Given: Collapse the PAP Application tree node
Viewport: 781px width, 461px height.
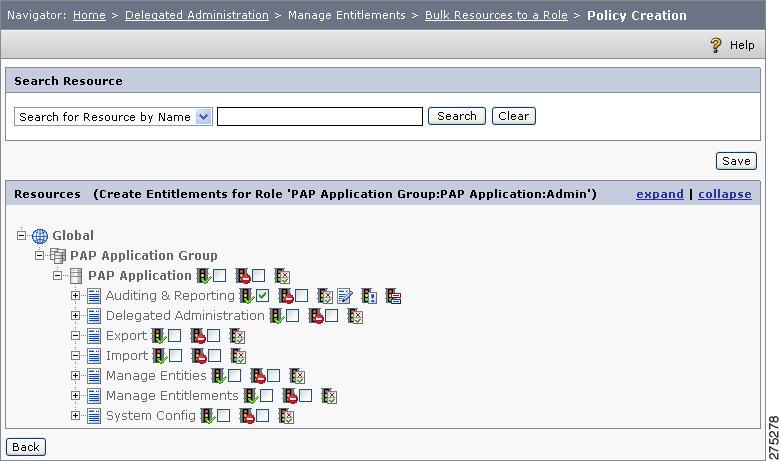Looking at the screenshot, I should click(57, 275).
